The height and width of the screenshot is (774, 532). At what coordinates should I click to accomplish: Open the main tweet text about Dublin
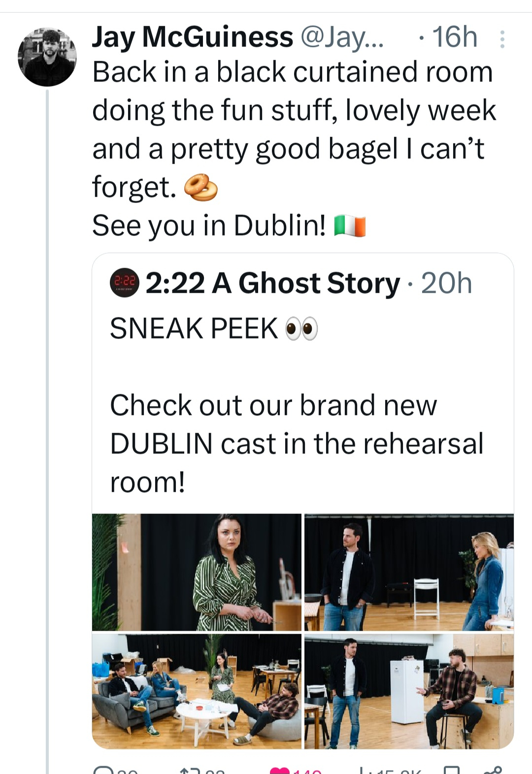tap(294, 148)
